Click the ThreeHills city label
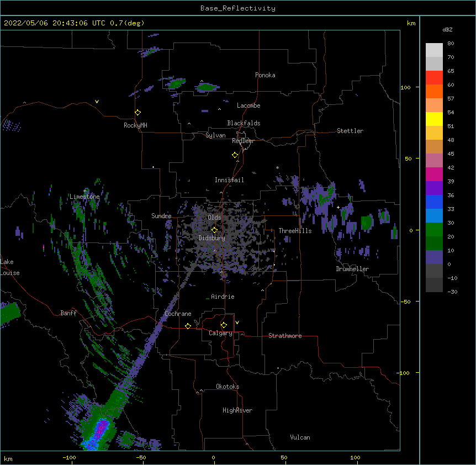Viewport: 476px width, 465px height. (295, 231)
